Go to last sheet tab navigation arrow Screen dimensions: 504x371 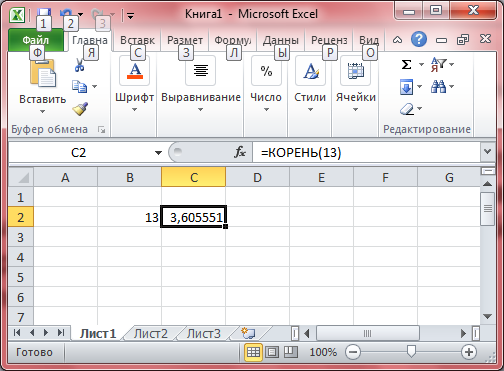(x=61, y=332)
